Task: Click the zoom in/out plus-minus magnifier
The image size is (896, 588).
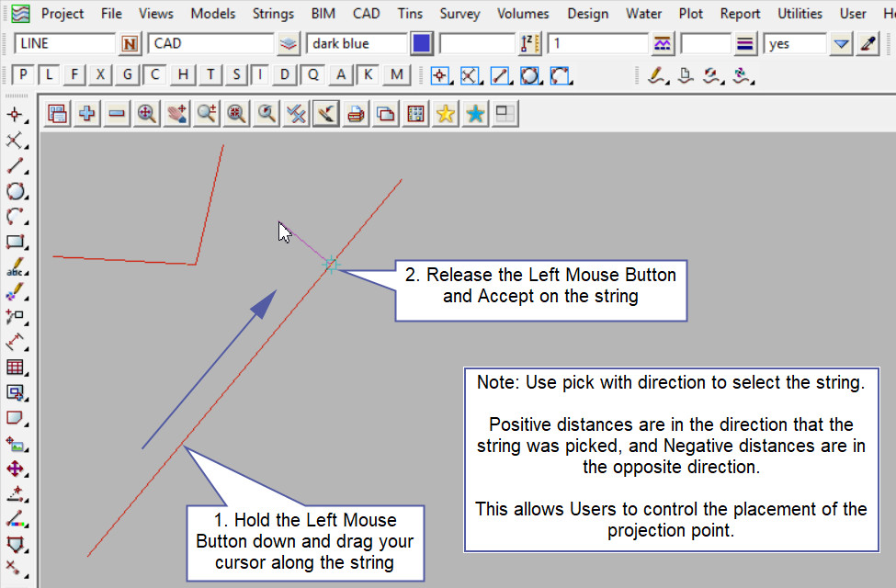Action: click(x=206, y=114)
